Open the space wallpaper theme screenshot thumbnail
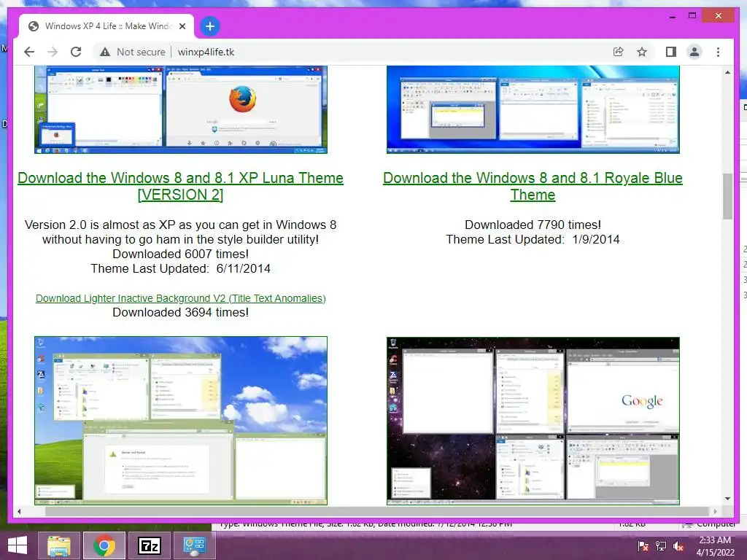 coord(533,421)
